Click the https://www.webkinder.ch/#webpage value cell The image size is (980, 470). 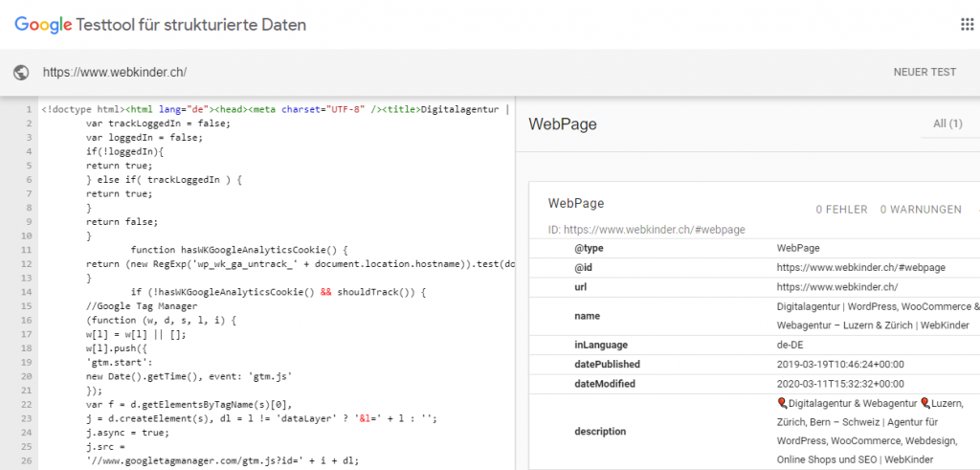tap(860, 267)
